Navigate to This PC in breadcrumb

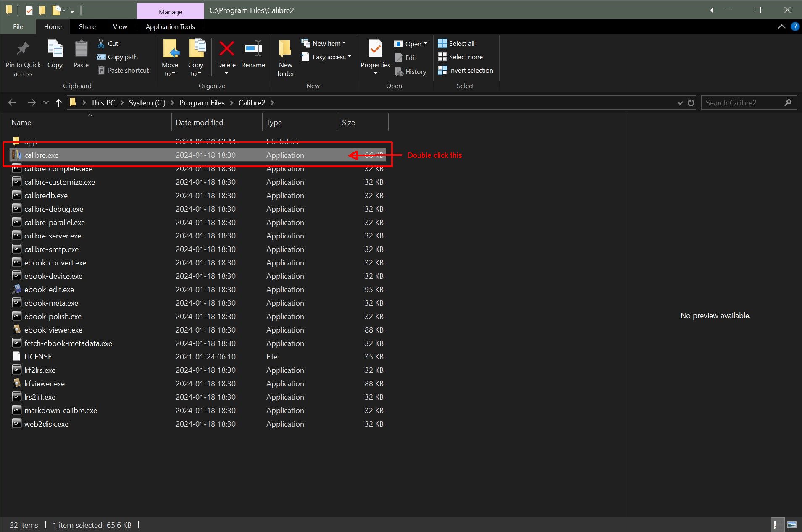(x=103, y=102)
